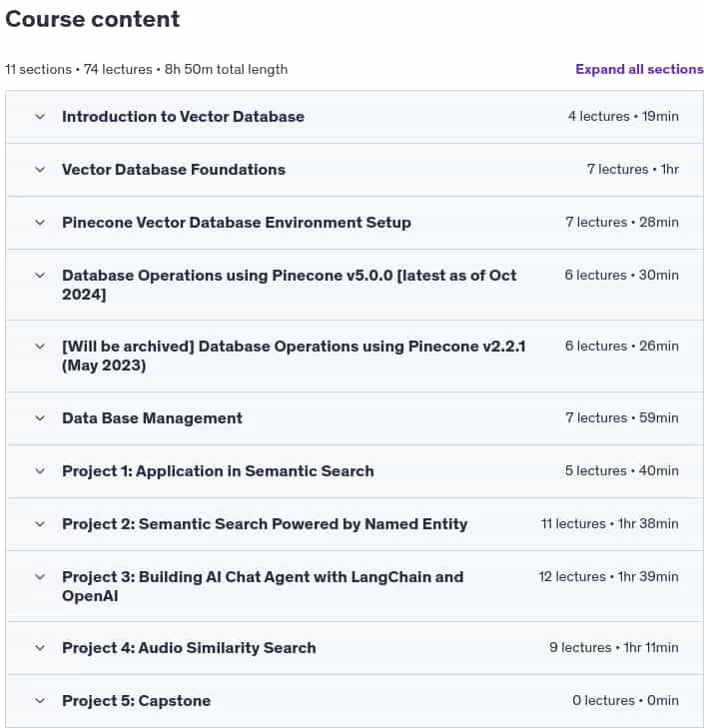Select Vector Database Foundations heading
This screenshot has height=728, width=704.
coord(174,170)
